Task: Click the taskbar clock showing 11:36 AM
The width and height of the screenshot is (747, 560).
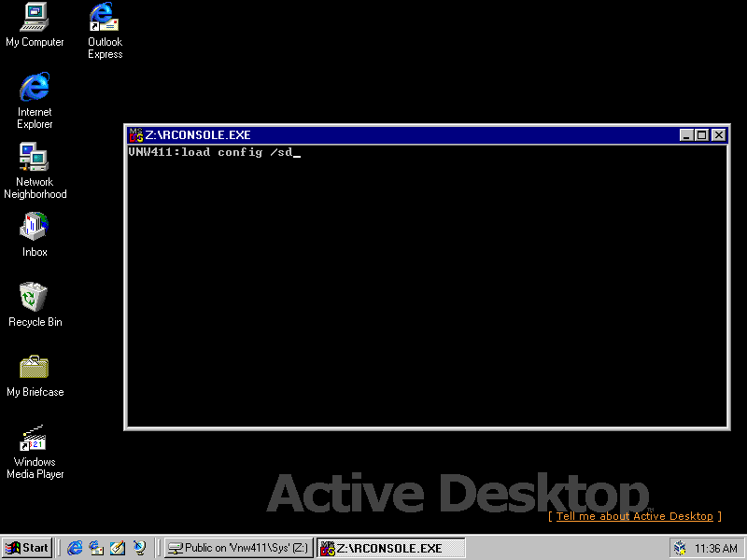Action: click(715, 549)
